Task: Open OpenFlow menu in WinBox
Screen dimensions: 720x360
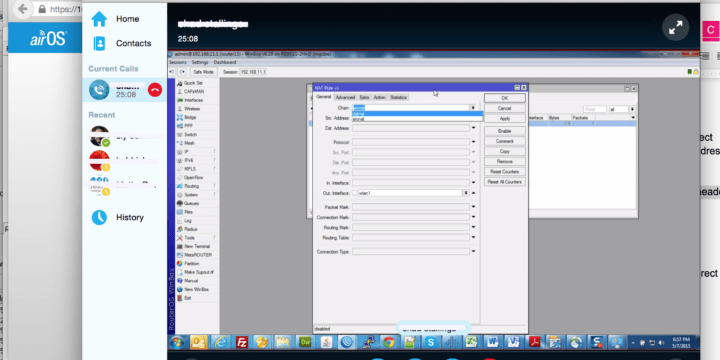Action: (193, 177)
